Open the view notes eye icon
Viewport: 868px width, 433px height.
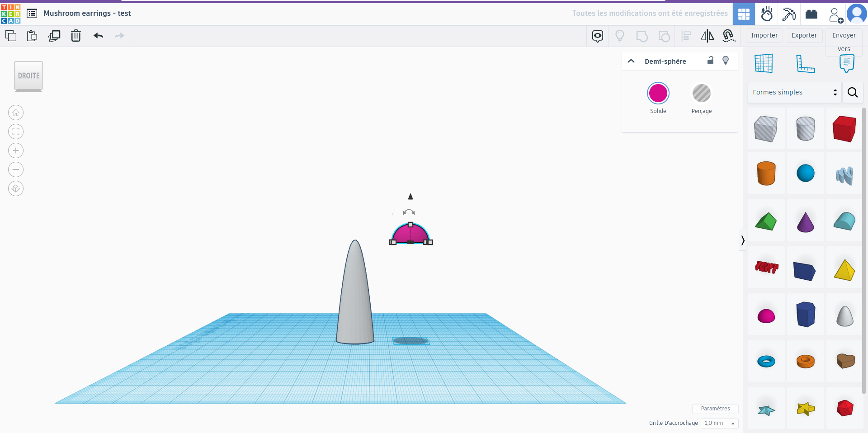coord(598,36)
